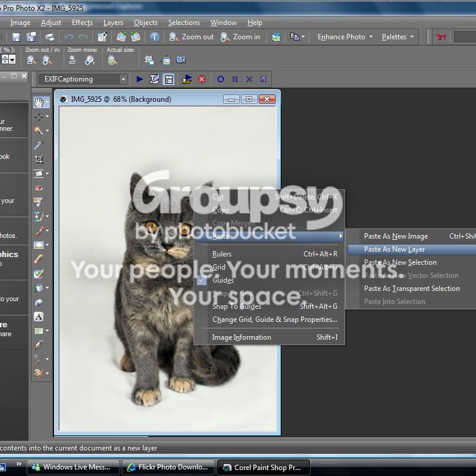Click the Undo arrow icon
Viewport: 476px width, 476px height.
69,37
